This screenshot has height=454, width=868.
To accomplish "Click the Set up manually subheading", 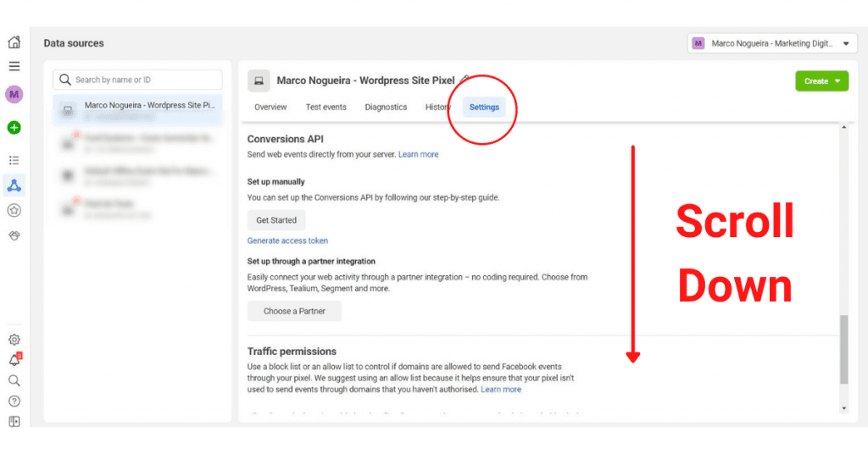I will (x=275, y=181).
